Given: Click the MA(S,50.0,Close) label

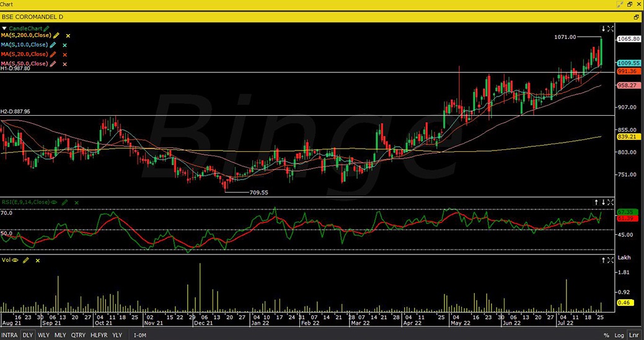Looking at the screenshot, I should tap(24, 64).
